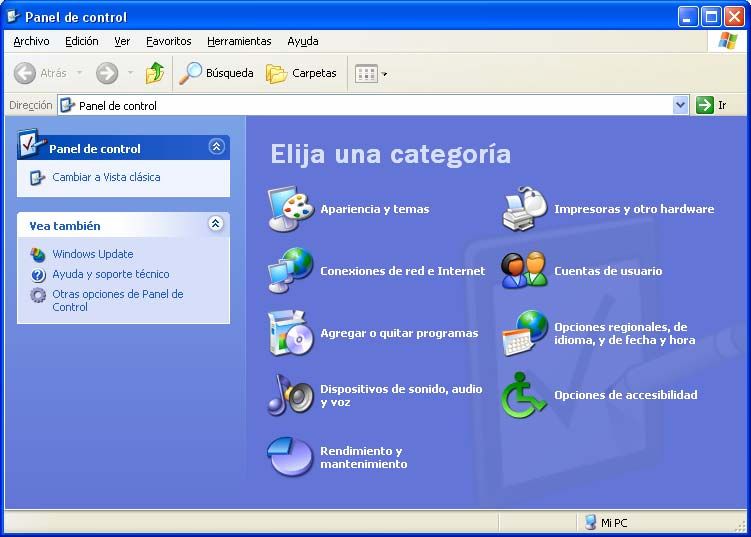The image size is (751, 537).
Task: Click the Windows Update link
Action: (x=93, y=254)
